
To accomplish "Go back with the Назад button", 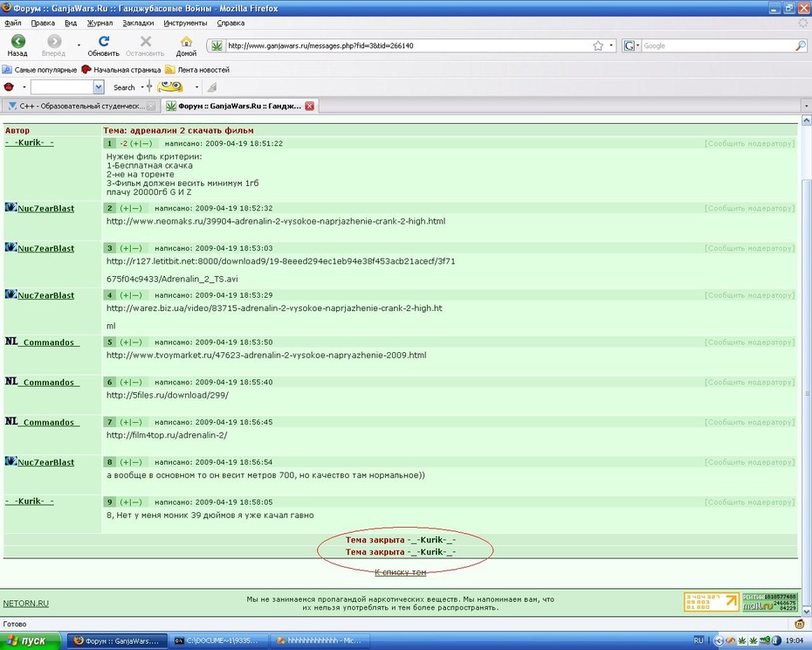I will tap(17, 45).
